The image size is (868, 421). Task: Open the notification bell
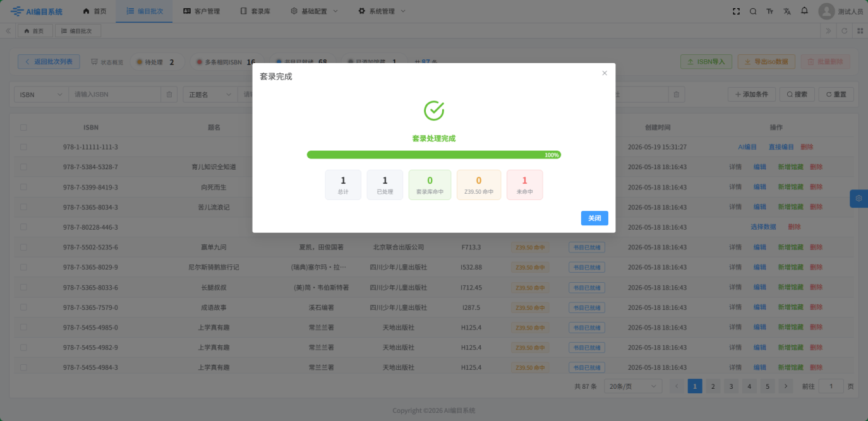point(804,11)
